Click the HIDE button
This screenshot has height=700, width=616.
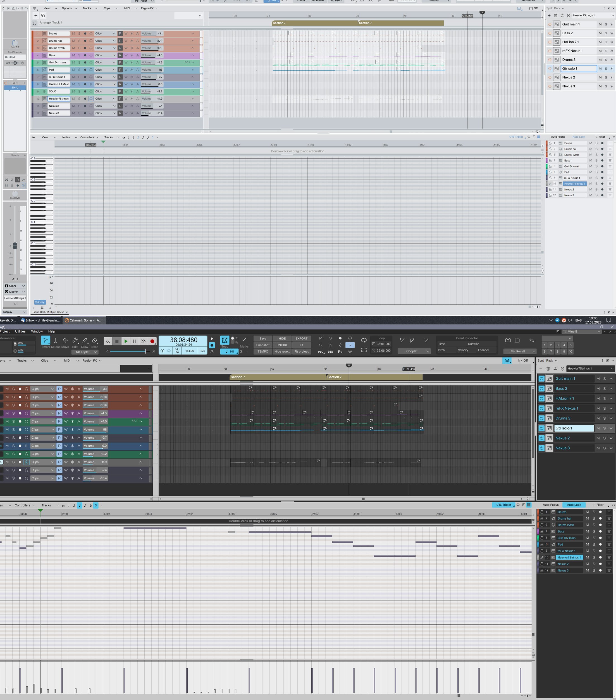coord(282,338)
